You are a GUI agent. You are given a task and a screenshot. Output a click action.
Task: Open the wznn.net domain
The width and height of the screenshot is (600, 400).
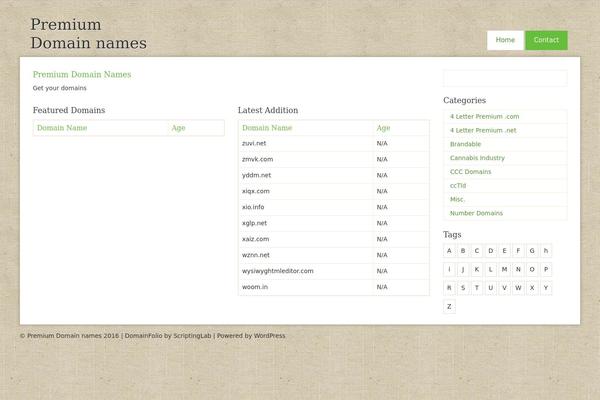point(256,255)
